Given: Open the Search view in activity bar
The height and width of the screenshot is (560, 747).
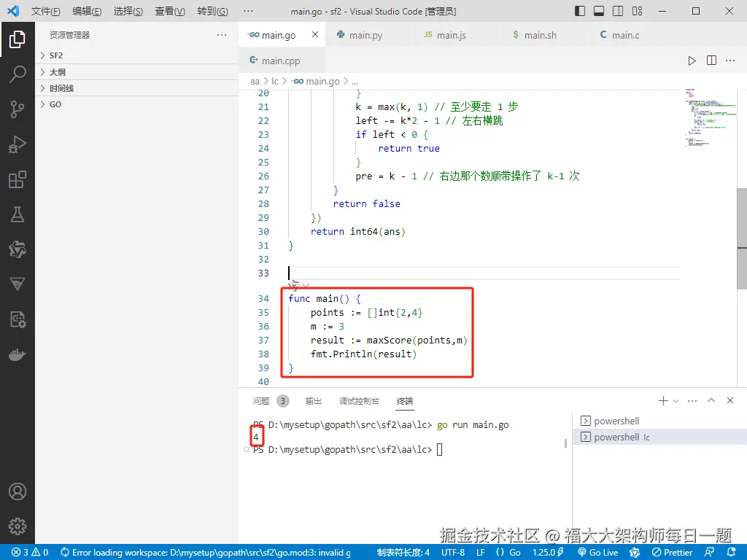Looking at the screenshot, I should 18,74.
